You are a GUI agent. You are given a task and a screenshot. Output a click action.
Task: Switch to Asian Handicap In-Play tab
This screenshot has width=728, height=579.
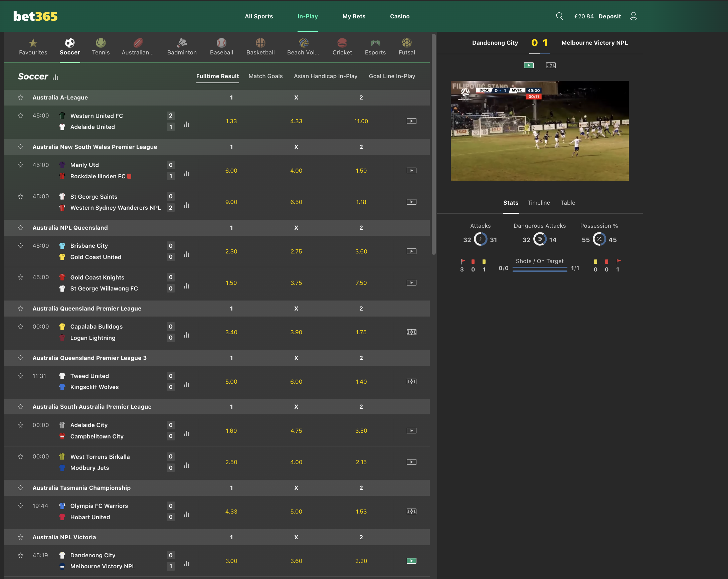326,76
